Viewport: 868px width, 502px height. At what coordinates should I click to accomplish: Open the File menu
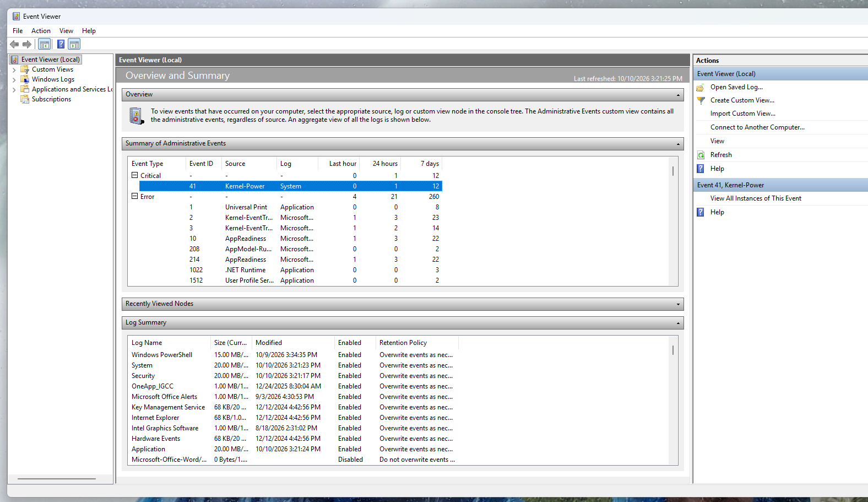coord(18,31)
